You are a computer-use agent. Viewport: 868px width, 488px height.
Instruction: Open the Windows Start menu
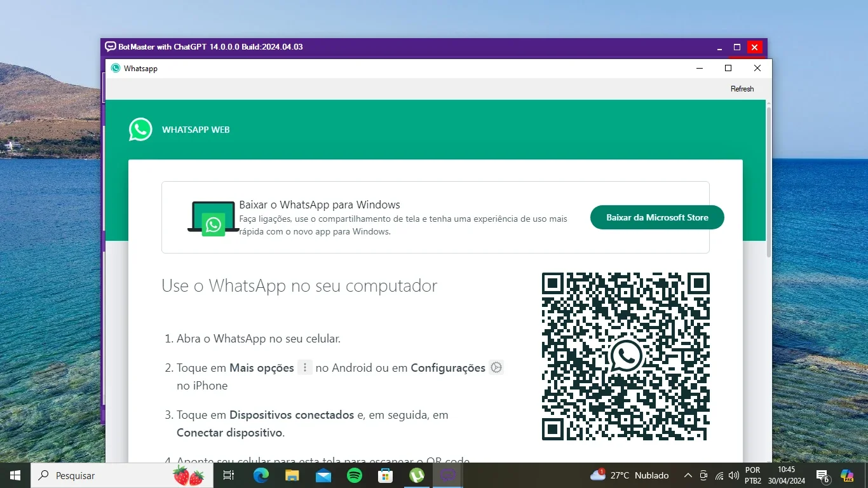point(15,475)
